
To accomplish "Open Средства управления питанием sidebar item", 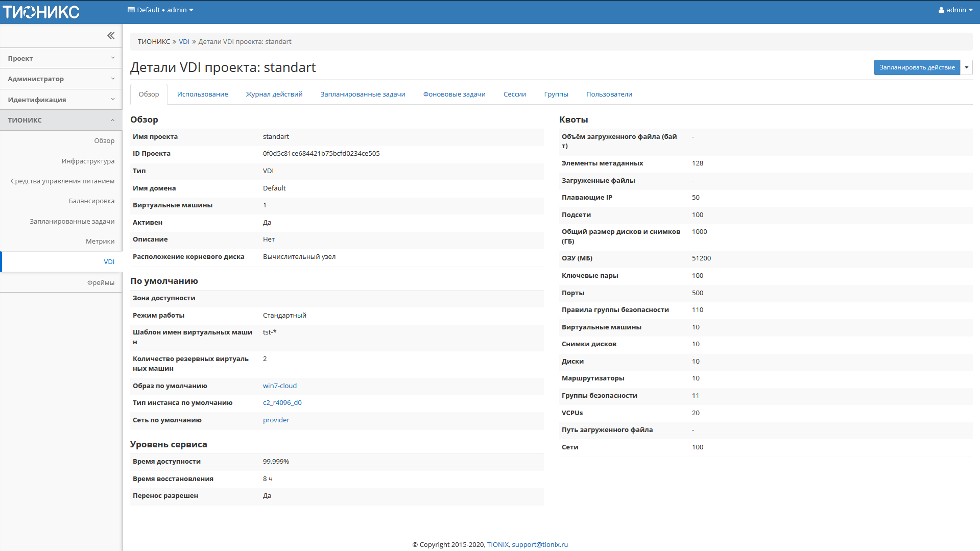I will click(62, 181).
